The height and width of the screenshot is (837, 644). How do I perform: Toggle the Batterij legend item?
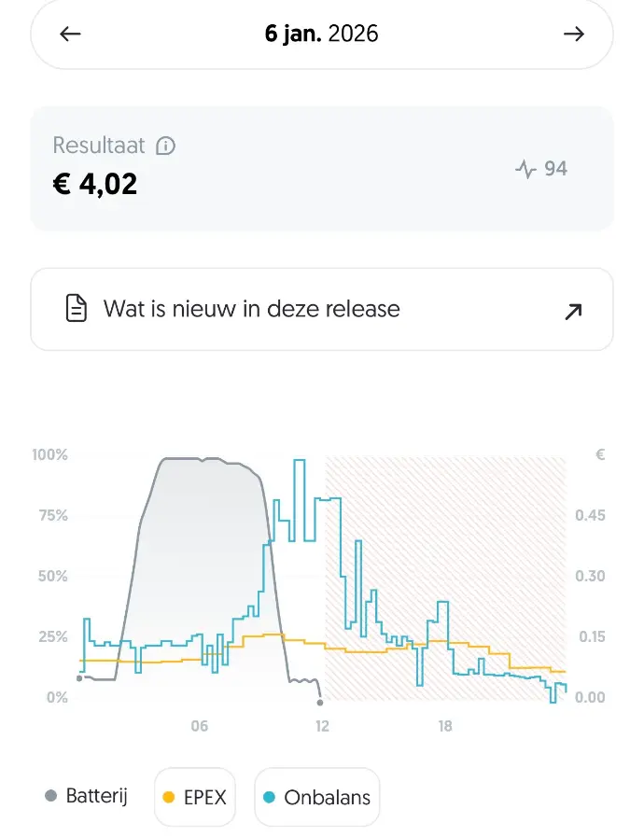click(86, 796)
